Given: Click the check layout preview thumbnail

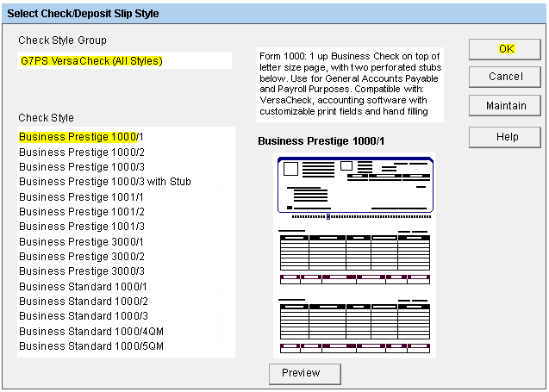Looking at the screenshot, I should click(354, 255).
